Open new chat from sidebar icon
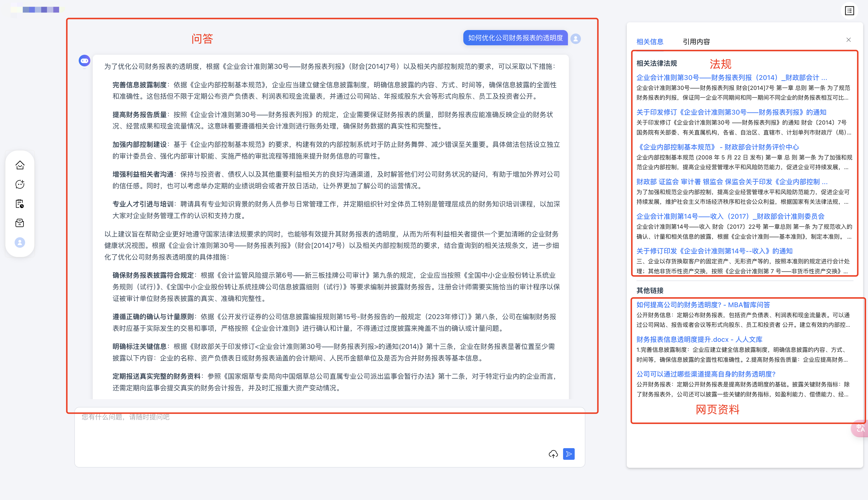This screenshot has height=500, width=868. (20, 184)
